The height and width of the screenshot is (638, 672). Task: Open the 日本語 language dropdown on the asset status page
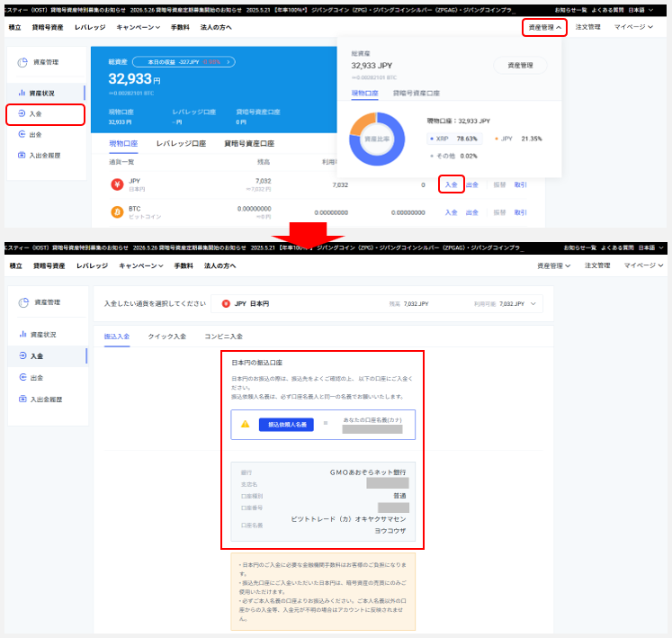[641, 10]
